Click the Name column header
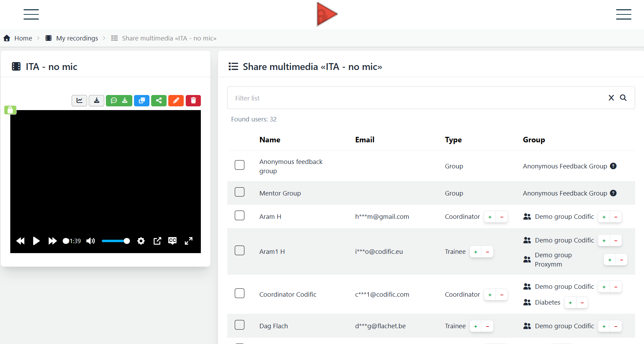Screen dimensions: 644x344 point(270,140)
